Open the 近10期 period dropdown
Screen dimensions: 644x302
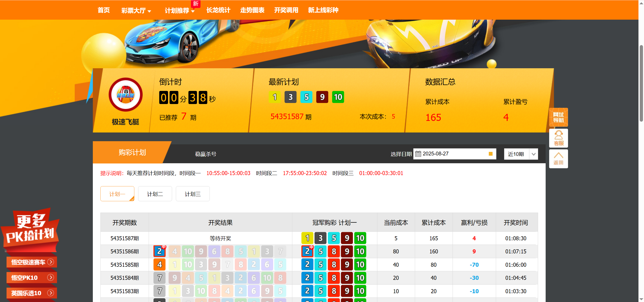[521, 154]
